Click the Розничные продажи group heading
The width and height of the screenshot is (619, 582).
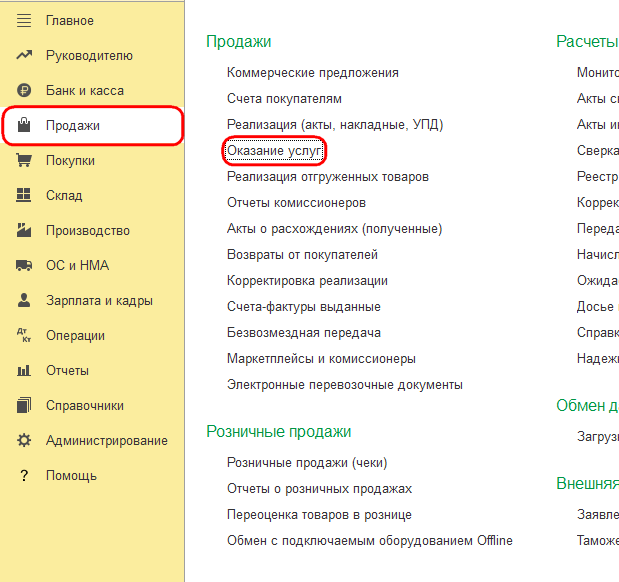pos(279,432)
